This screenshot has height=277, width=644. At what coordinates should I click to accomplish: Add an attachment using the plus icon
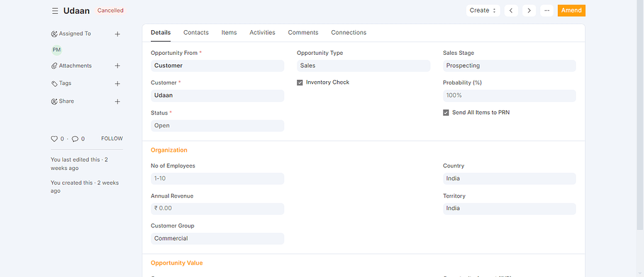tap(117, 65)
